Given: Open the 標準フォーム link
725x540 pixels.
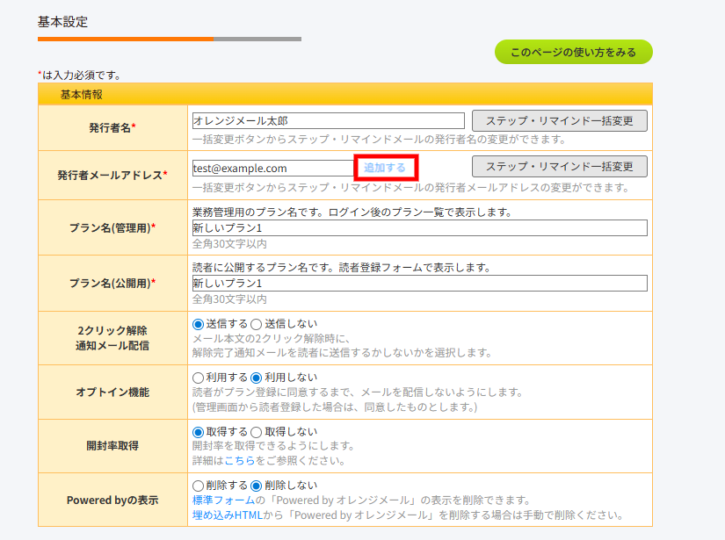Looking at the screenshot, I should pos(220,500).
